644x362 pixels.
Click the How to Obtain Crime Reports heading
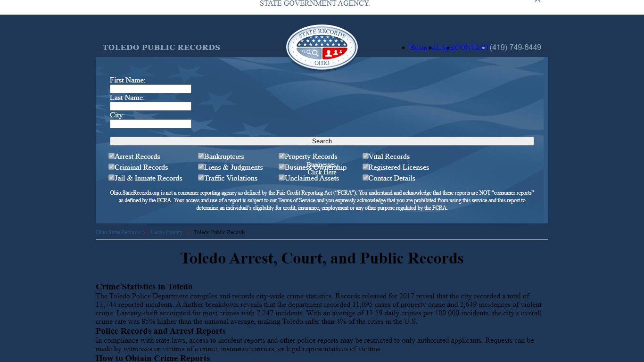153,358
